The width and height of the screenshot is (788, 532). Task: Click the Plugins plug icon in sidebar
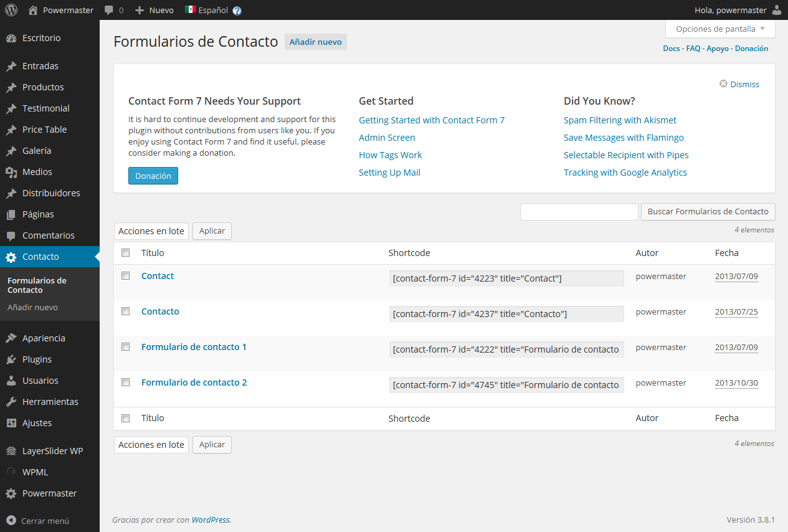click(x=11, y=359)
